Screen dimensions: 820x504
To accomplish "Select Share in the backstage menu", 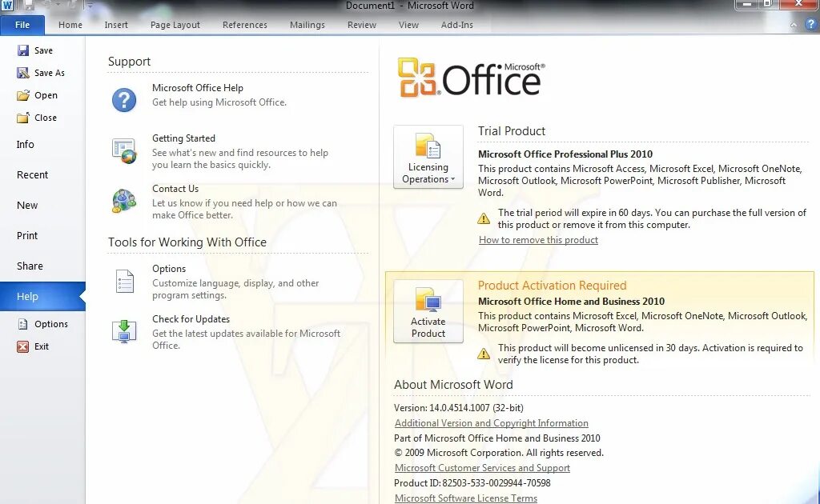I will click(42, 266).
